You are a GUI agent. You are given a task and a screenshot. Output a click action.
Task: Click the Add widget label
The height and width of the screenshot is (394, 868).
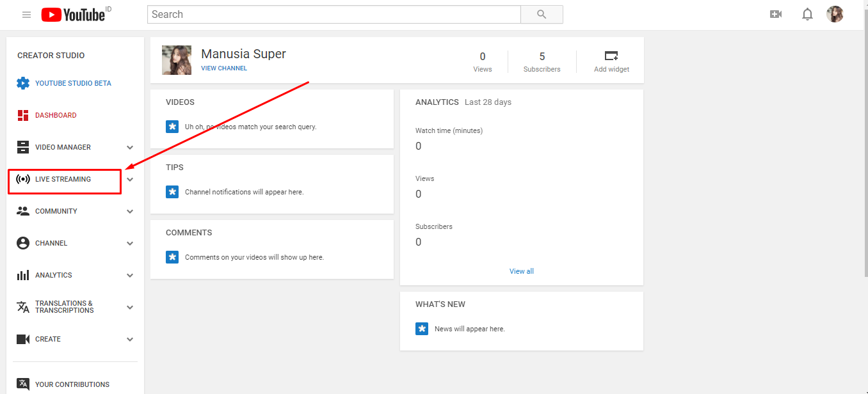click(x=611, y=69)
